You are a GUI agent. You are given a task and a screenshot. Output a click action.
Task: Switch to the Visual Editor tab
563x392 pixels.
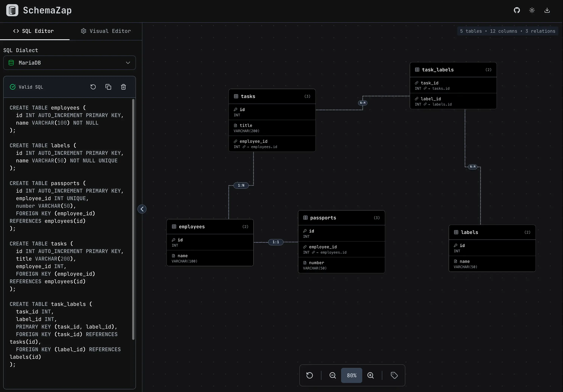pos(106,31)
